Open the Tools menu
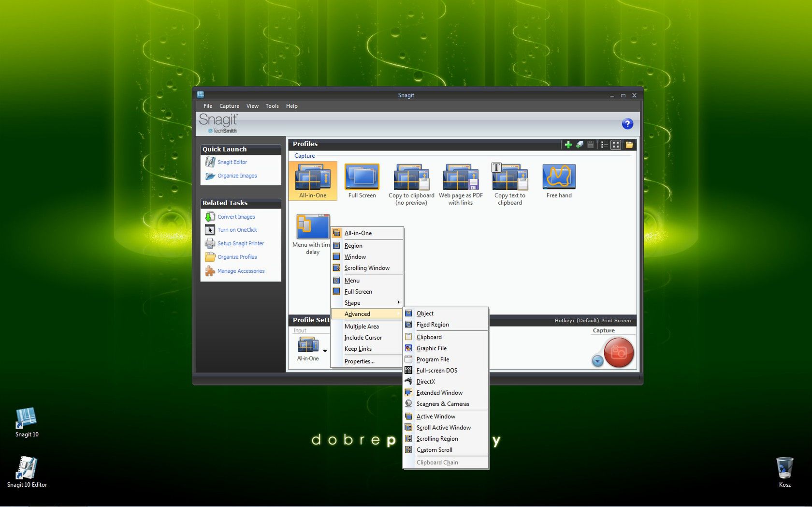 point(272,106)
